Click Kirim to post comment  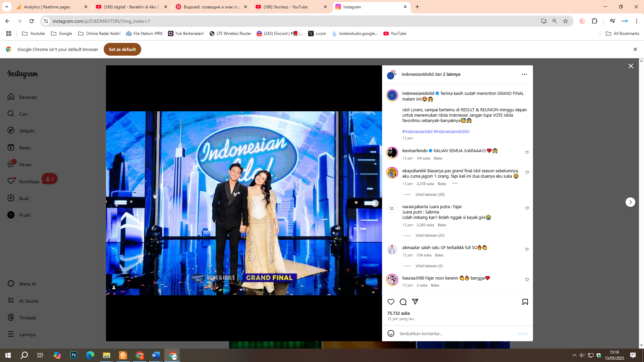[523, 334]
